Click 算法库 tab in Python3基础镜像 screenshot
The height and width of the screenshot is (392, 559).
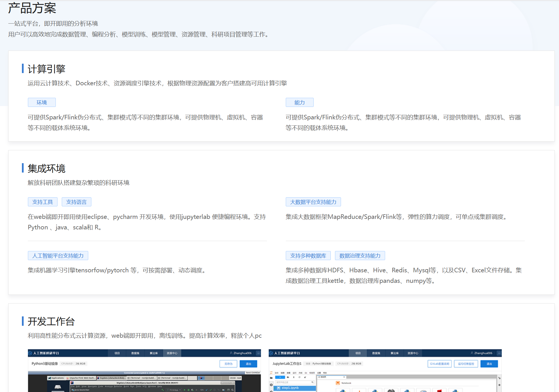[154, 353]
